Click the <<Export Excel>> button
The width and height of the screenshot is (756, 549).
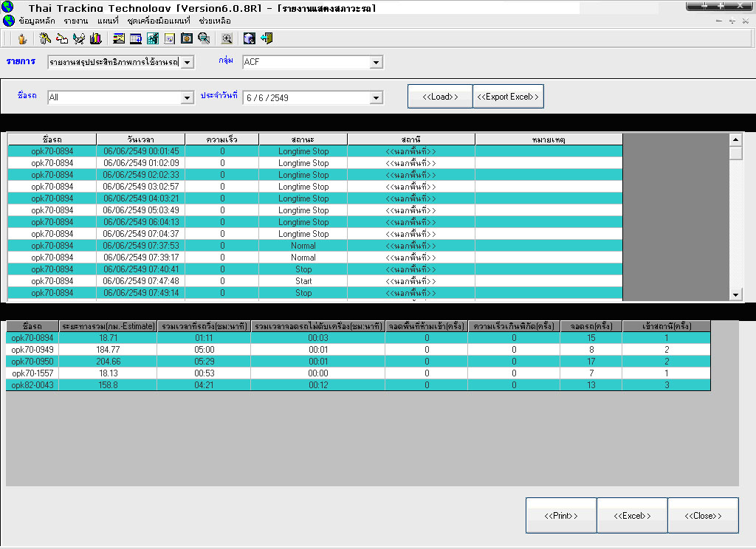(x=508, y=97)
